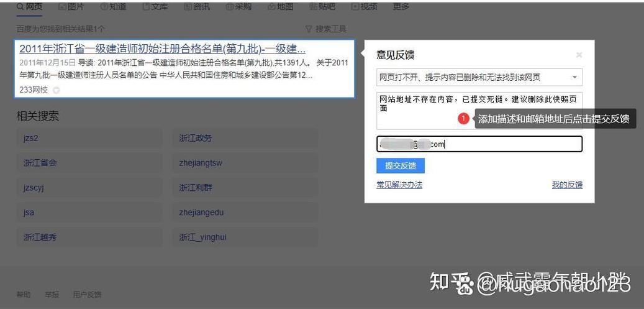Select related search 浙江_yinghui
Image resolution: width=644 pixels, height=309 pixels.
(245, 238)
